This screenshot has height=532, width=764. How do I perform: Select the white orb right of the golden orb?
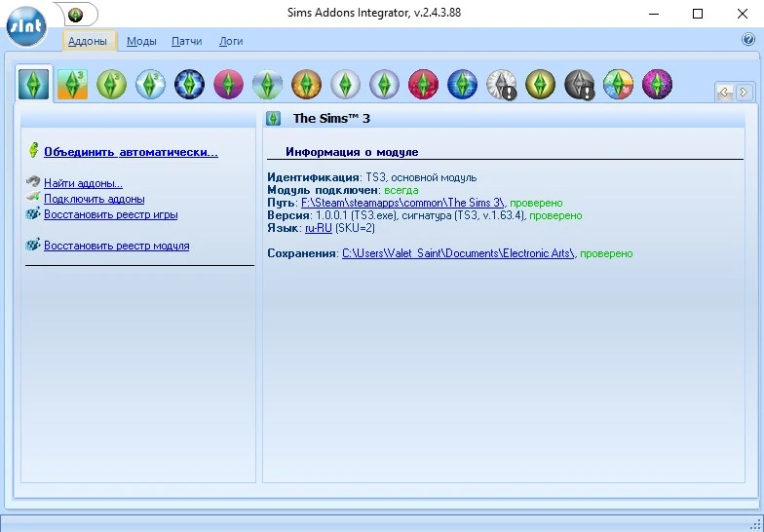point(345,84)
